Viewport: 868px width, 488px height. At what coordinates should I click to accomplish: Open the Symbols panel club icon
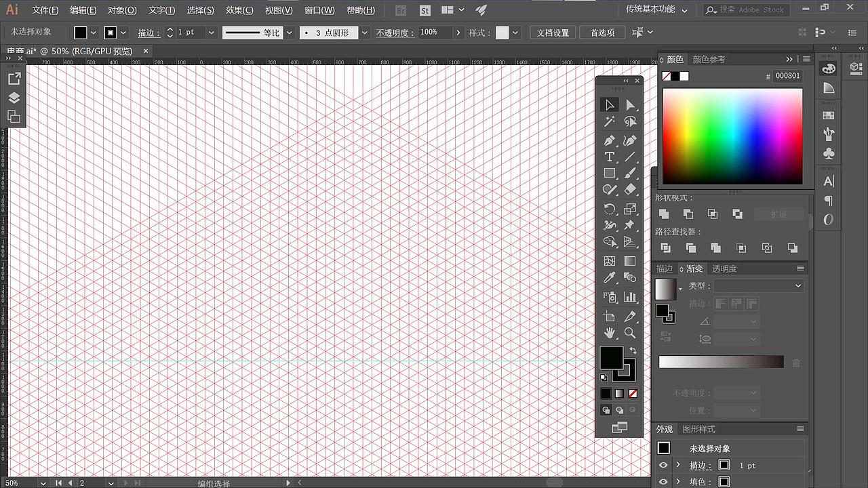tap(828, 154)
